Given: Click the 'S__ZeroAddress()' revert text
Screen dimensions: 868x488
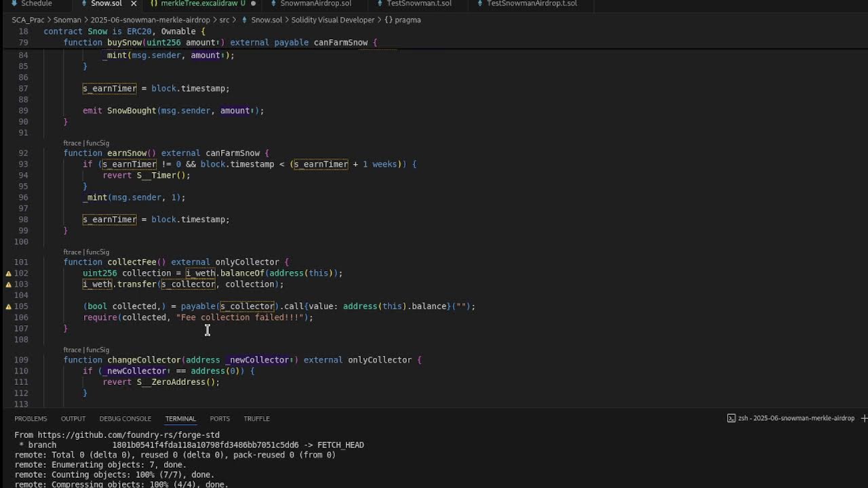Looking at the screenshot, I should point(176,382).
